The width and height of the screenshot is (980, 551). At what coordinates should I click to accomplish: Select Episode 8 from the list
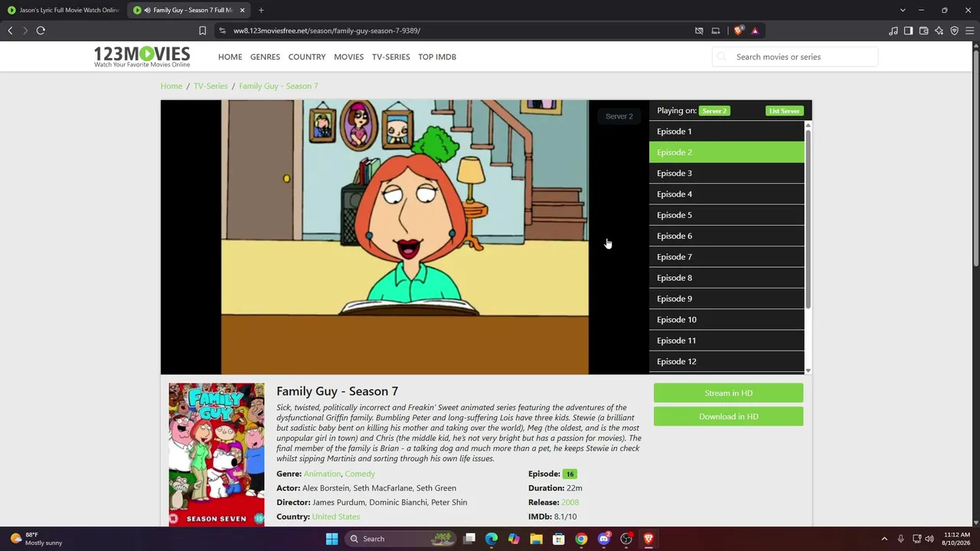727,278
